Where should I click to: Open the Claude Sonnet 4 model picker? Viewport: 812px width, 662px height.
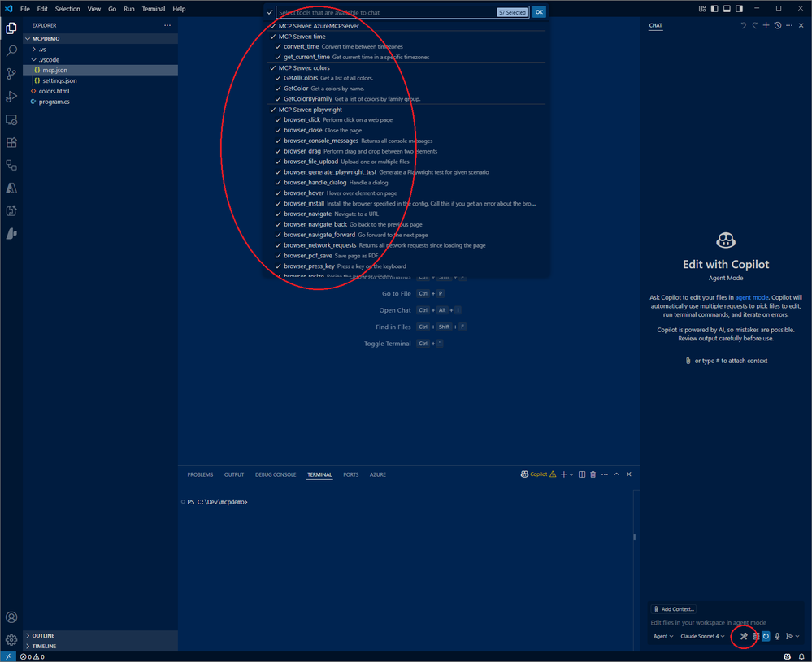702,636
